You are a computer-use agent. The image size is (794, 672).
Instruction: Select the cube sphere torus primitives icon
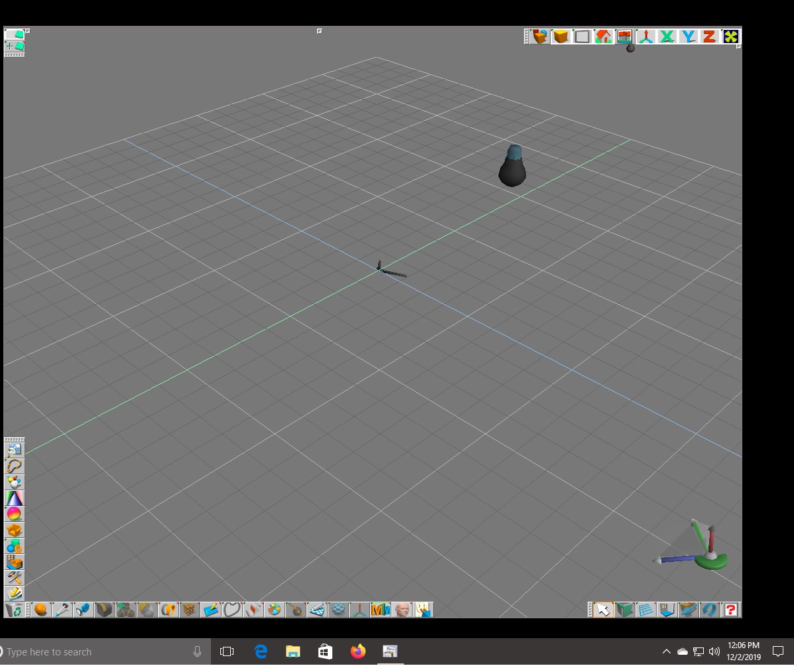click(14, 546)
